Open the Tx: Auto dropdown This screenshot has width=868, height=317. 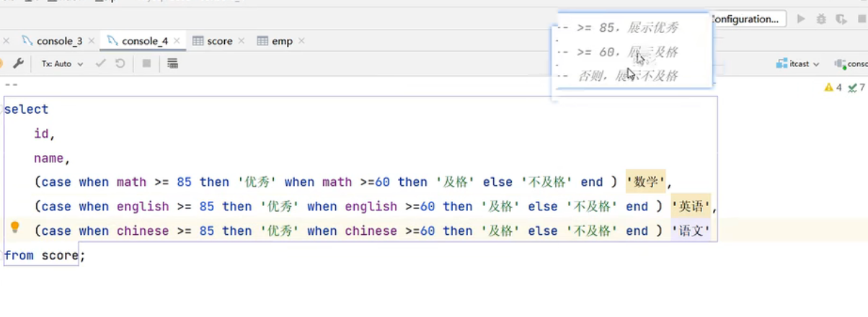click(x=62, y=63)
